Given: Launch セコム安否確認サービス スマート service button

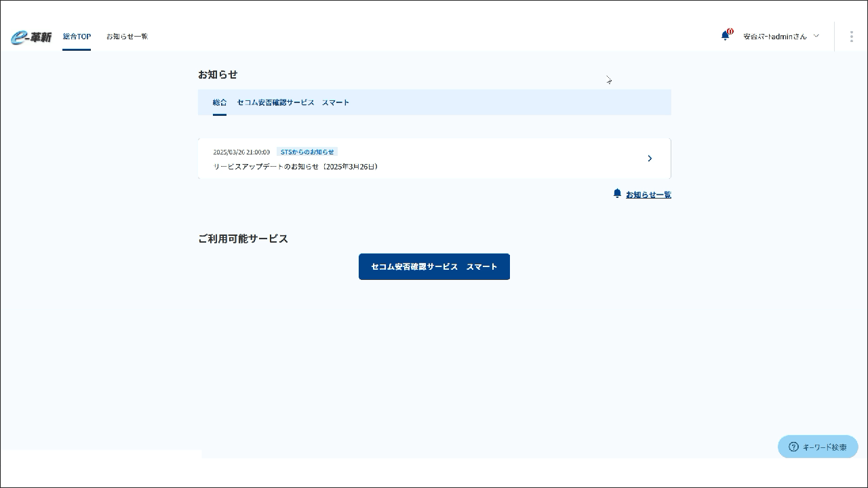Looking at the screenshot, I should (434, 266).
